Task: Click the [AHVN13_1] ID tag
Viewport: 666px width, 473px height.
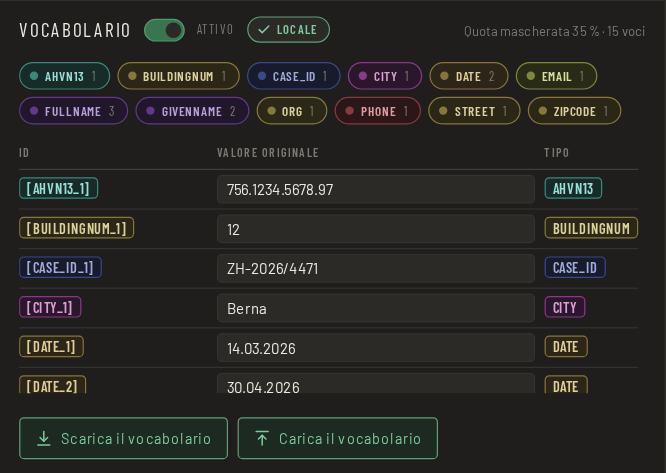Action: [x=59, y=188]
